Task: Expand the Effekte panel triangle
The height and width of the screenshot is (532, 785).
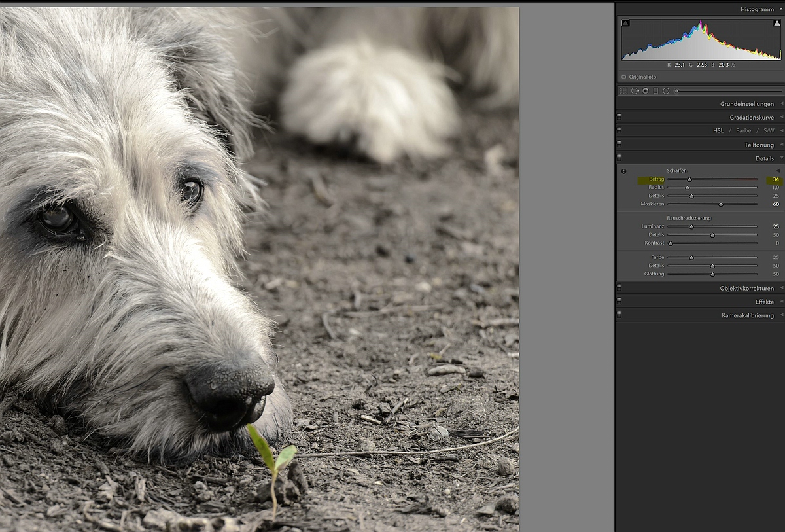Action: point(781,302)
